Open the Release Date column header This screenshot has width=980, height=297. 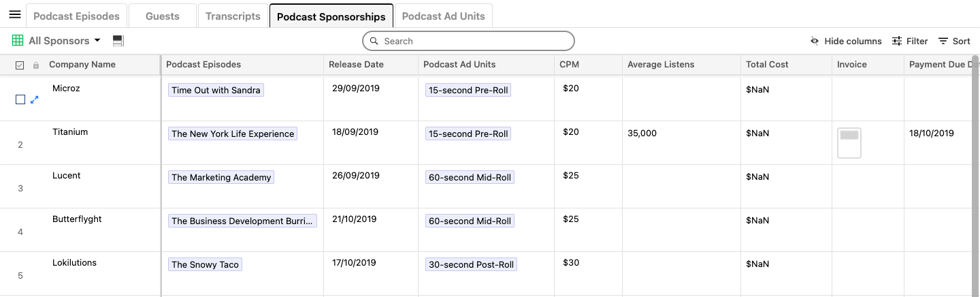[x=356, y=65]
